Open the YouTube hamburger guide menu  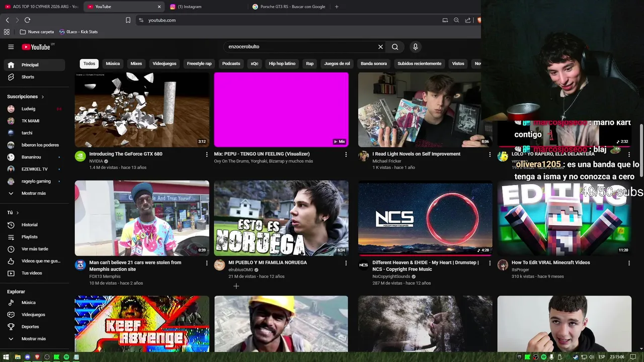(x=11, y=47)
